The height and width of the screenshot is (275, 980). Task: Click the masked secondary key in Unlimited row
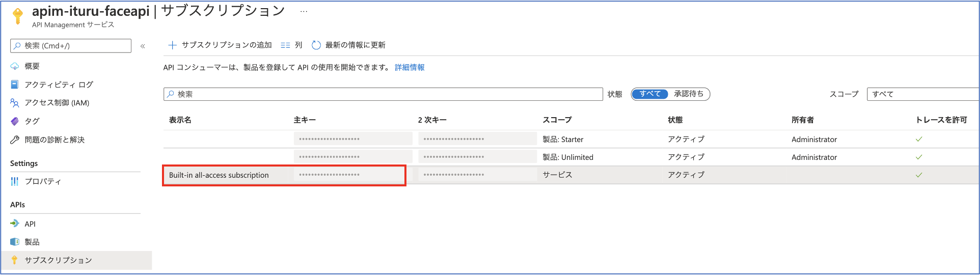(x=477, y=156)
